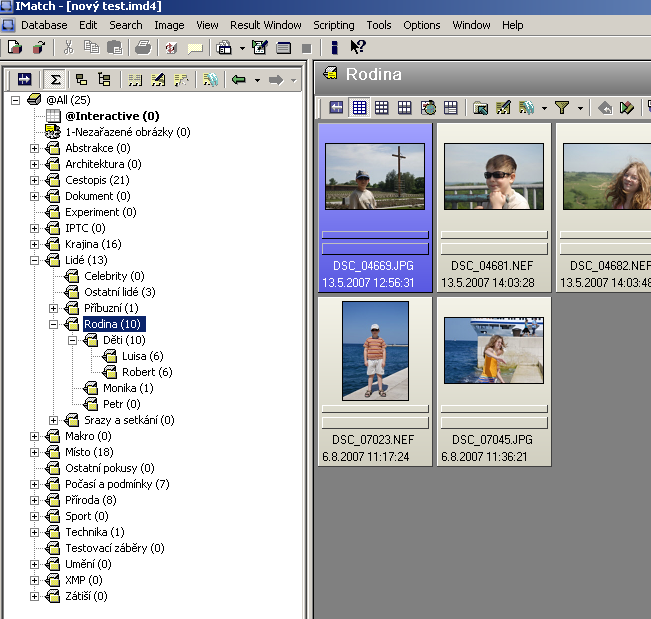Viewport: 651px width, 619px height.
Task: Click the edit-form icon with green flag
Action: point(260,47)
